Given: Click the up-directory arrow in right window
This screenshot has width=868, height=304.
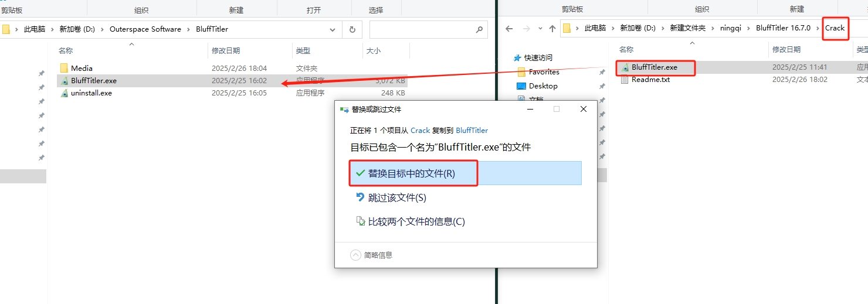Looking at the screenshot, I should pos(552,29).
